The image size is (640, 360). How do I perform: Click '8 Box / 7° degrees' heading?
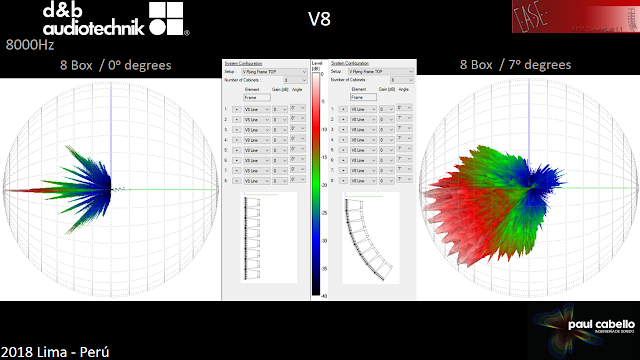(516, 64)
